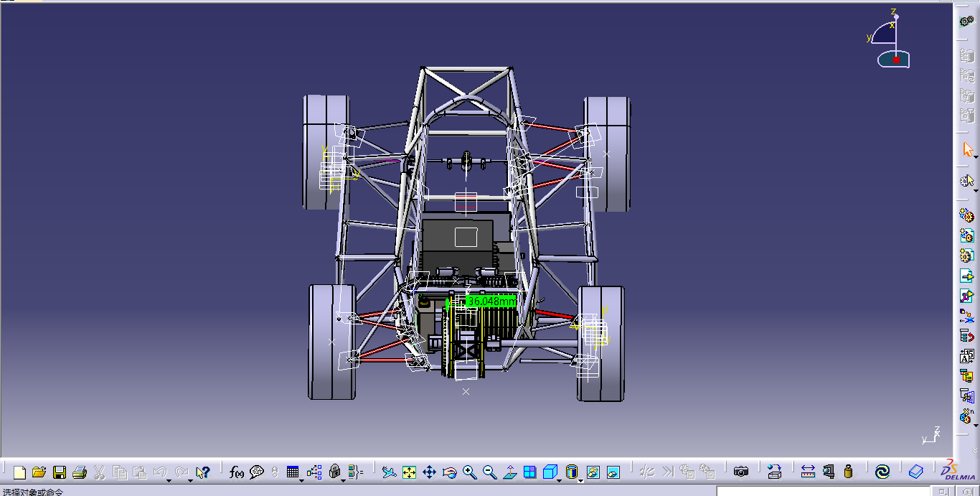980x496 pixels.
Task: Open the Design Table tool
Action: point(291,472)
